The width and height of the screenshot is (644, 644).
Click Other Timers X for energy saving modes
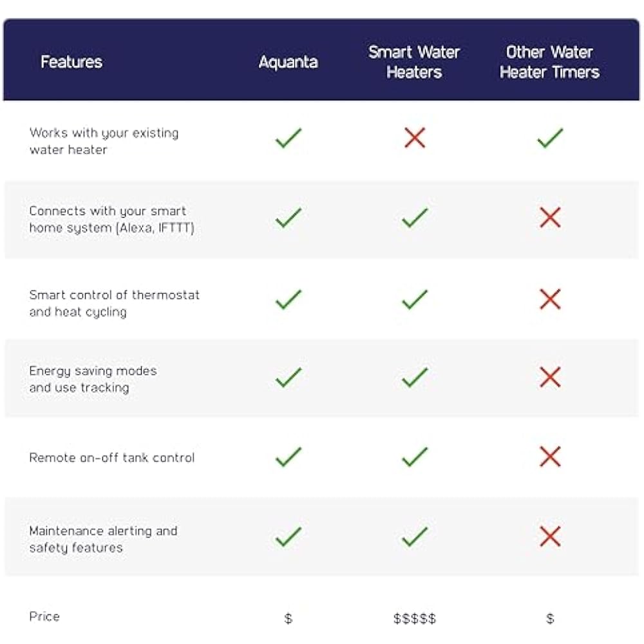pos(550,377)
